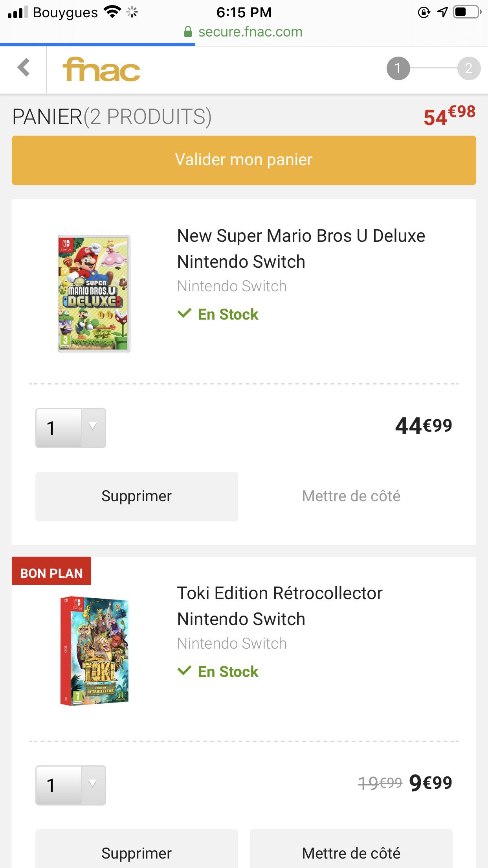
Task: Tap the back arrow icon
Action: [24, 68]
